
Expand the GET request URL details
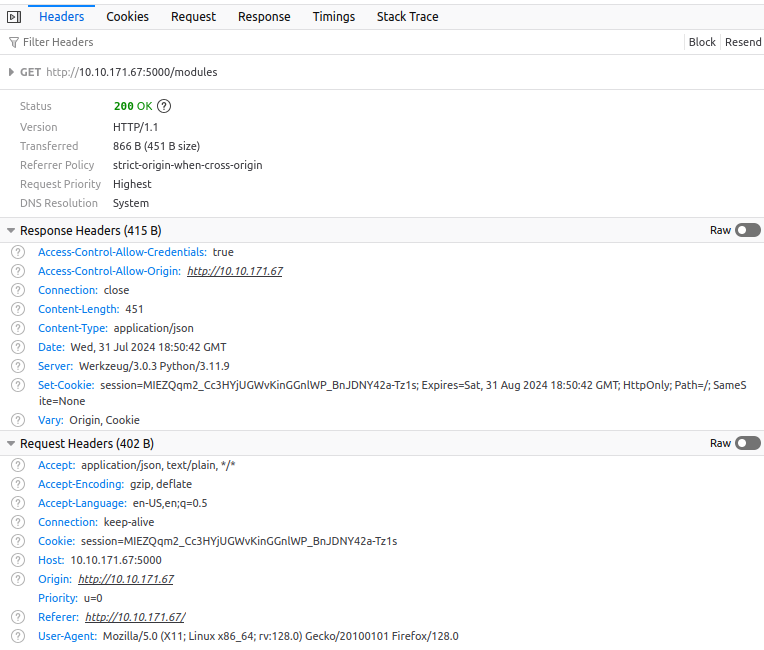11,72
